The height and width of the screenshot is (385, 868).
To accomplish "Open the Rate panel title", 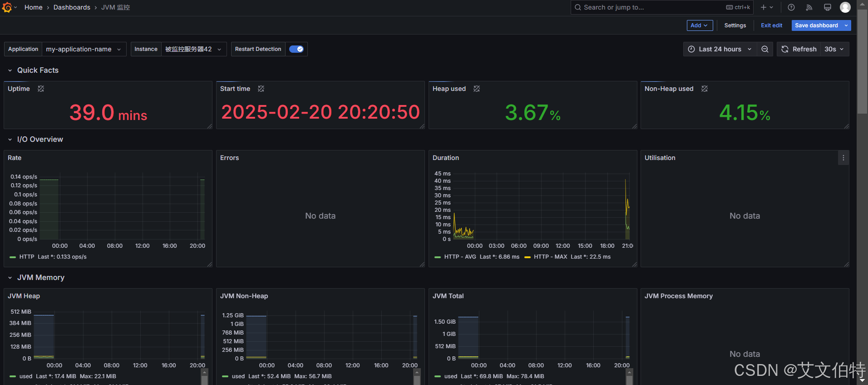I will (15, 158).
